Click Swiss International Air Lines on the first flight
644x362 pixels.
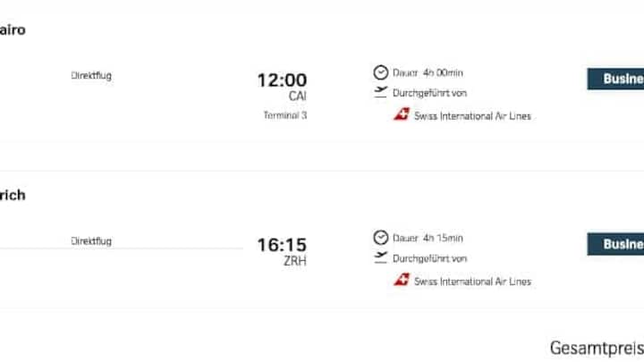point(472,115)
